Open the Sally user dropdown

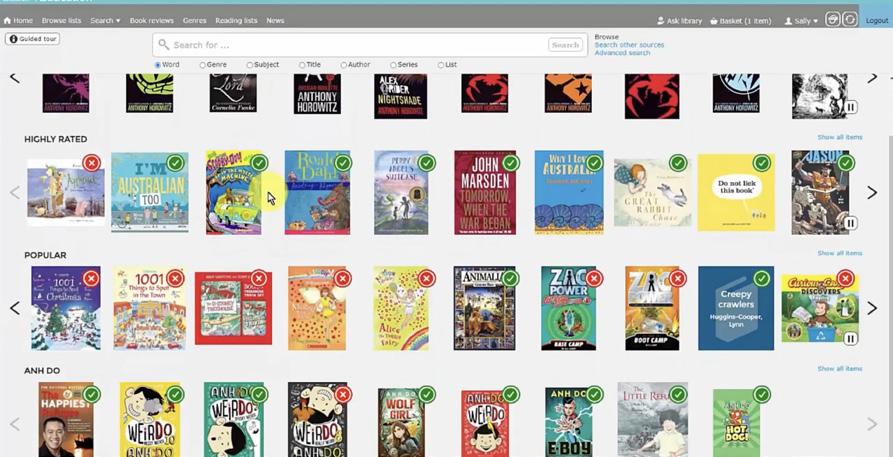(x=801, y=21)
